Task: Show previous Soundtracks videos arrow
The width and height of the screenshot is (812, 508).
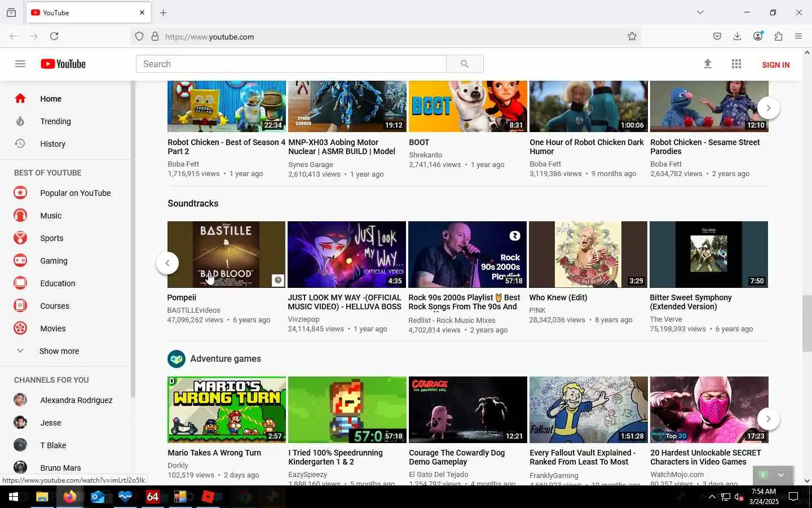Action: pyautogui.click(x=167, y=263)
